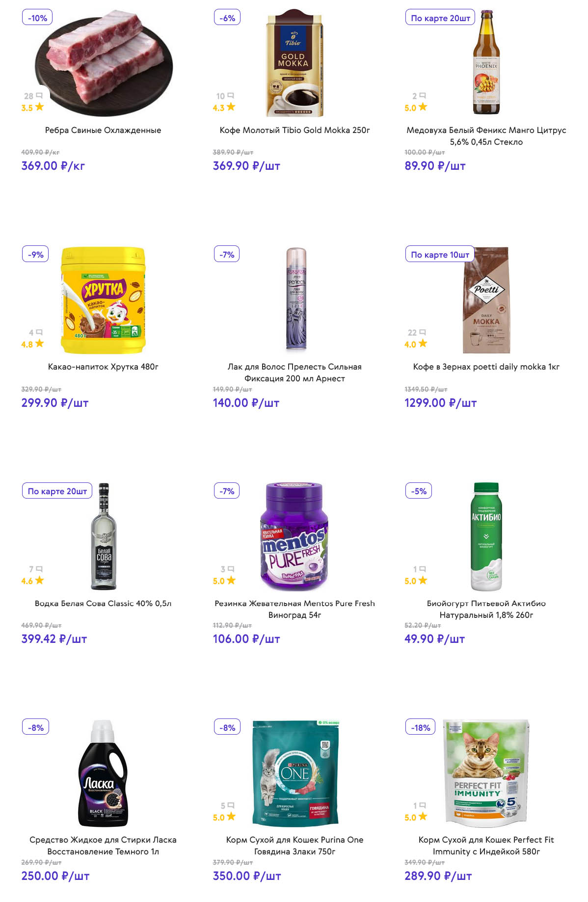The image size is (588, 902).
Task: Click the comments icon on Водка Белая Сова
Action: (x=40, y=569)
